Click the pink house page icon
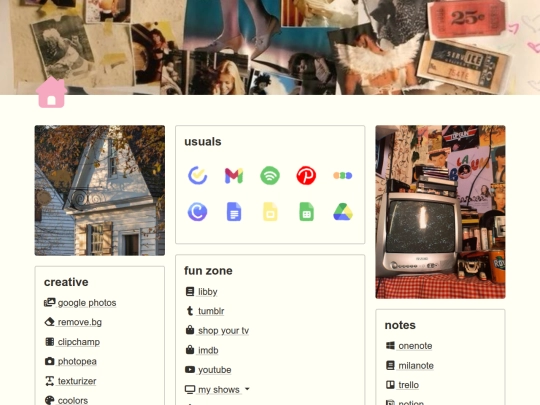The width and height of the screenshot is (540, 405). coord(51,92)
